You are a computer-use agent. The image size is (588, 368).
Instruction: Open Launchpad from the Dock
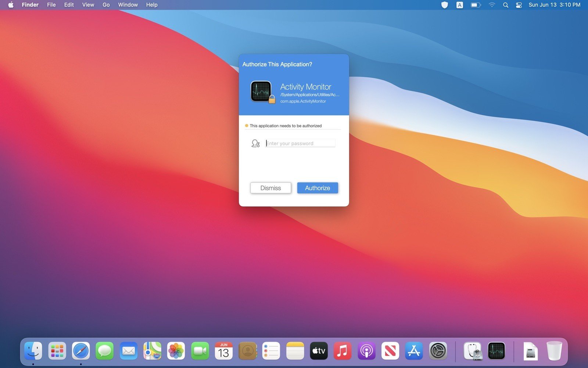coord(57,351)
